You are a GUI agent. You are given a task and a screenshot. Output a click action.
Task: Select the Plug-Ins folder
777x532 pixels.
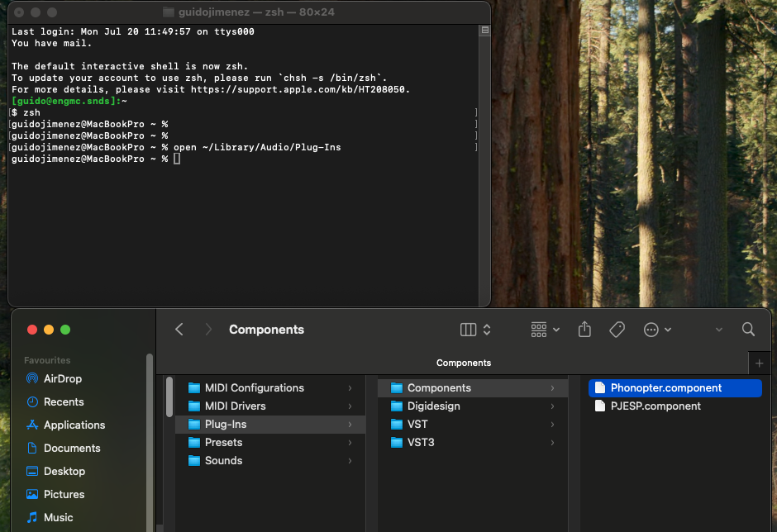pyautogui.click(x=270, y=425)
